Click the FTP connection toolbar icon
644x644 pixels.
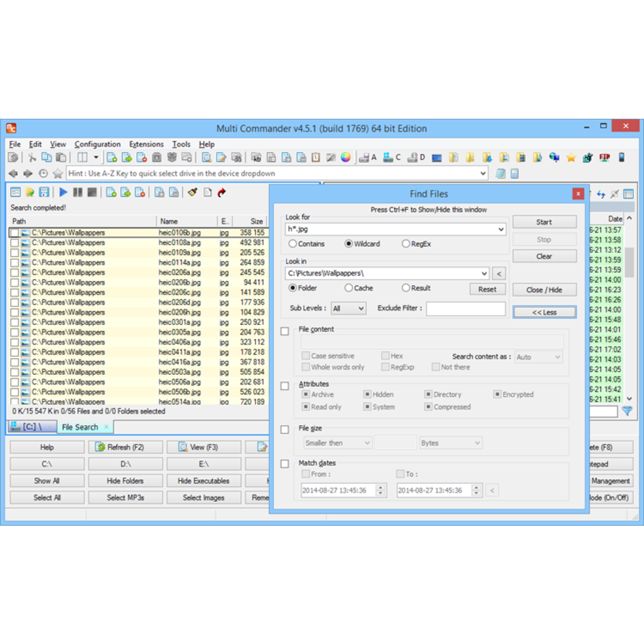(604, 157)
